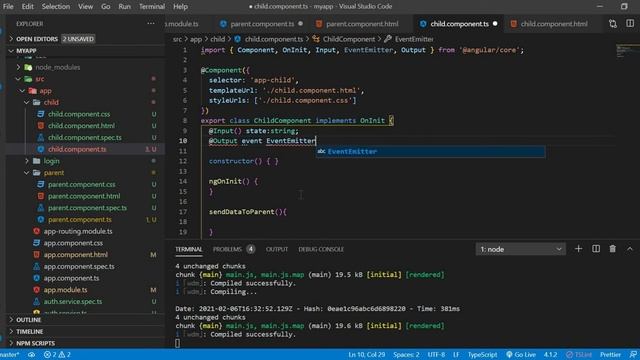Screen dimensions: 640x360
Task: Open app.component.html file
Action: pos(76,255)
